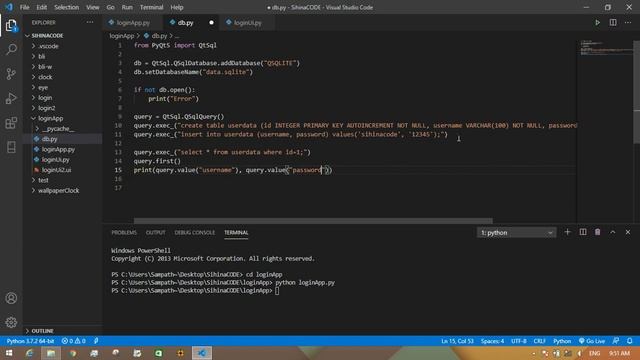
Task: Switch to the OUTPUT panel tab
Action: (x=156, y=233)
